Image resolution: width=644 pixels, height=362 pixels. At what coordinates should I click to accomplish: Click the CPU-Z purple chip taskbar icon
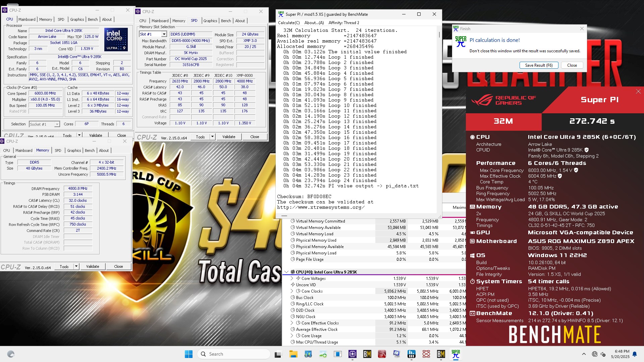pos(353,354)
